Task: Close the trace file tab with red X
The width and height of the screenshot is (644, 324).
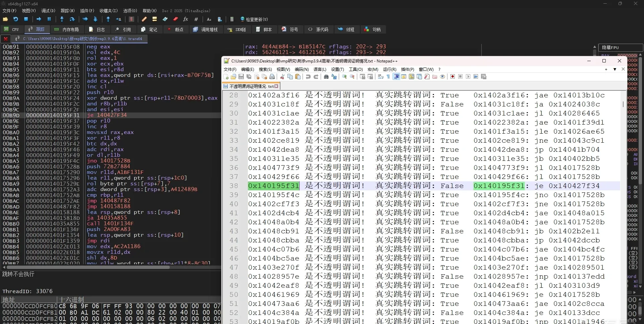Action: point(6,39)
